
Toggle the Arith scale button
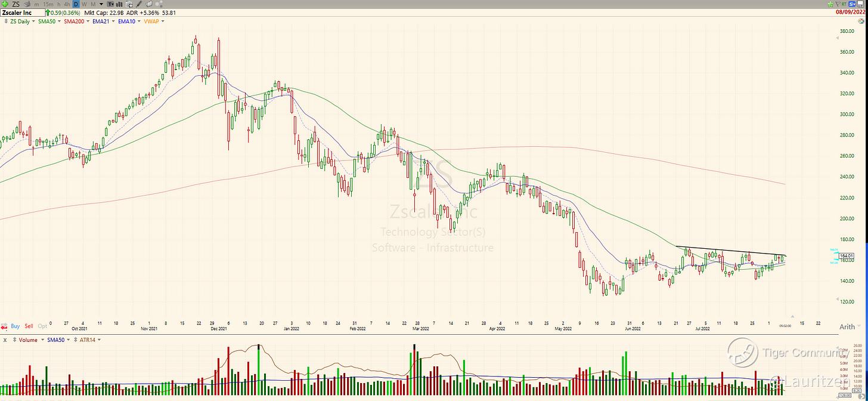847,326
